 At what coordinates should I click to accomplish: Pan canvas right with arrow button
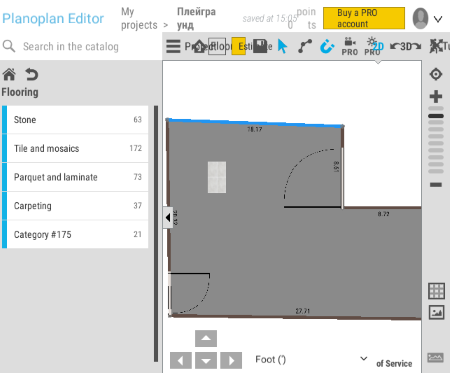231,360
